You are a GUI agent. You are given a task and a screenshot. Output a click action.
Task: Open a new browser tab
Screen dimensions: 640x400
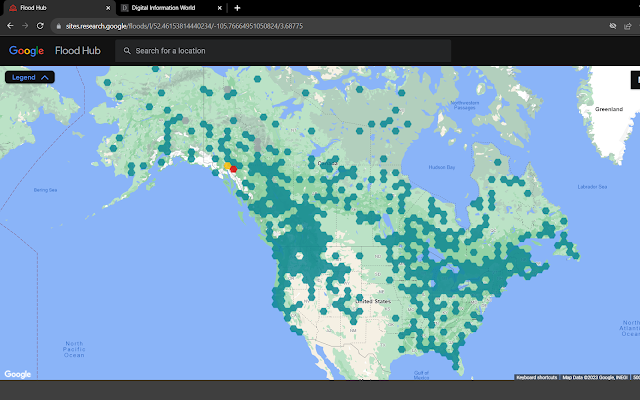click(237, 8)
